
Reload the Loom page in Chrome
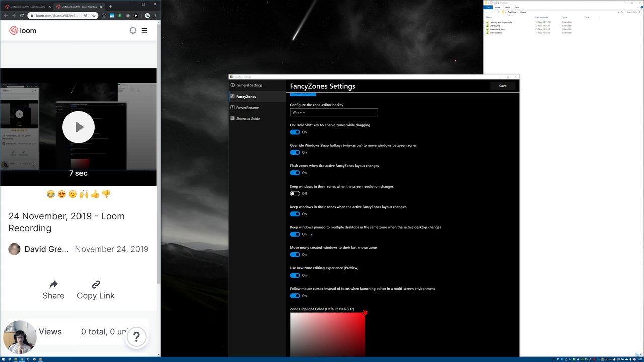pos(22,16)
